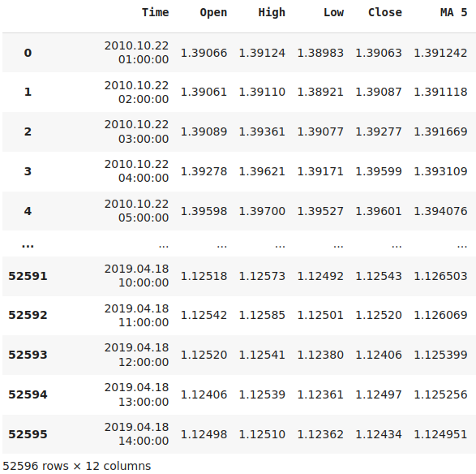Viewport: 476px width, 474px height.
Task: Click Close value 1.12497
Action: pos(379,394)
